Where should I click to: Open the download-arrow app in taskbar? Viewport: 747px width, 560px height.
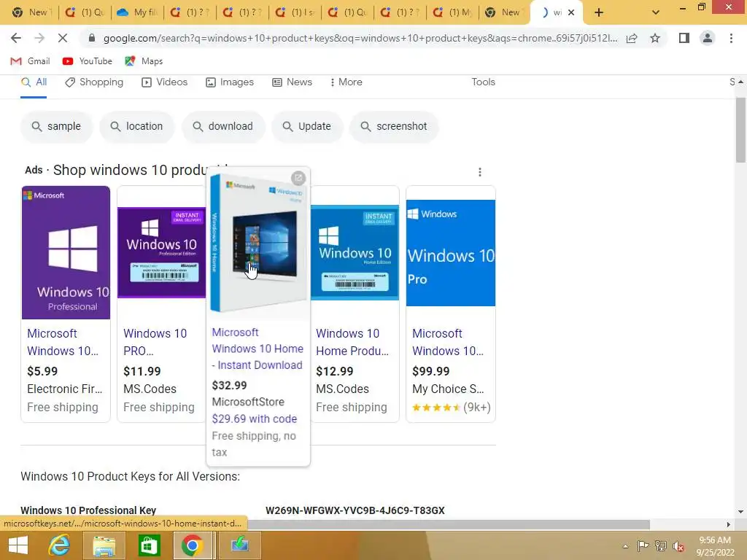click(239, 545)
